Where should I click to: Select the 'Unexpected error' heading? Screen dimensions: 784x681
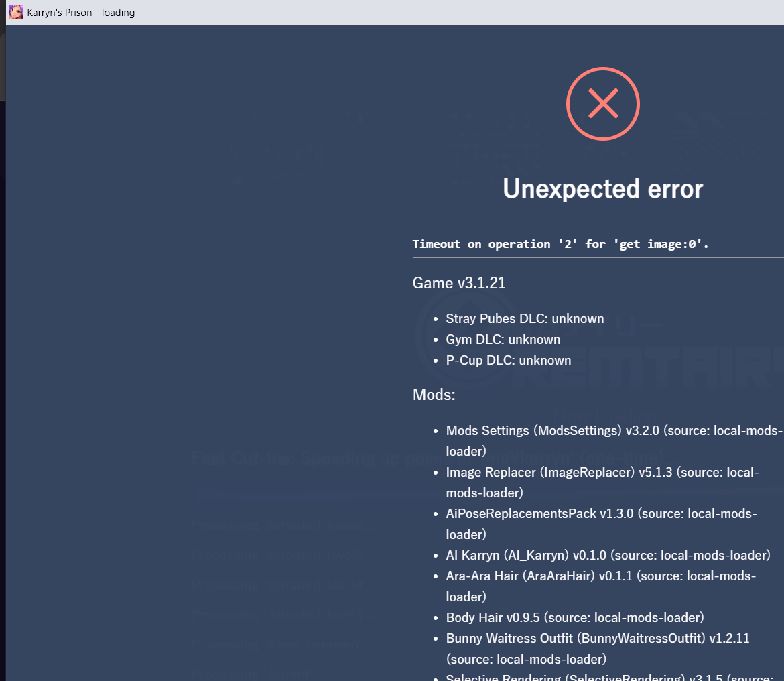pyautogui.click(x=602, y=189)
